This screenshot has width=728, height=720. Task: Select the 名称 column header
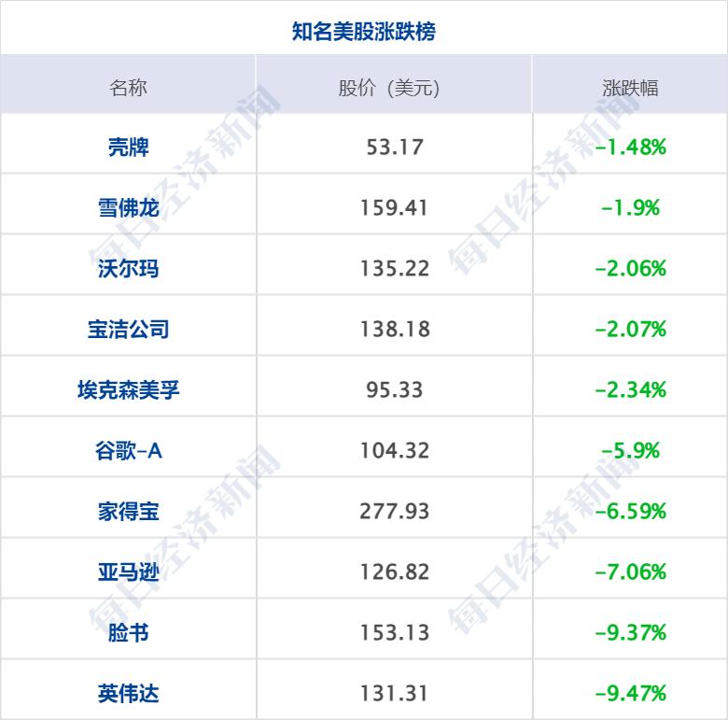(x=128, y=88)
